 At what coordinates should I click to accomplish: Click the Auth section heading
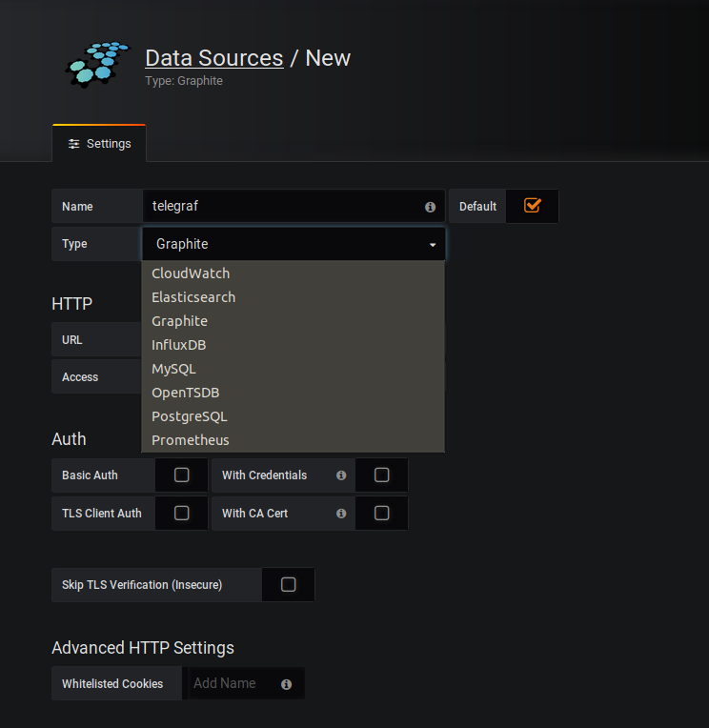pyautogui.click(x=69, y=439)
